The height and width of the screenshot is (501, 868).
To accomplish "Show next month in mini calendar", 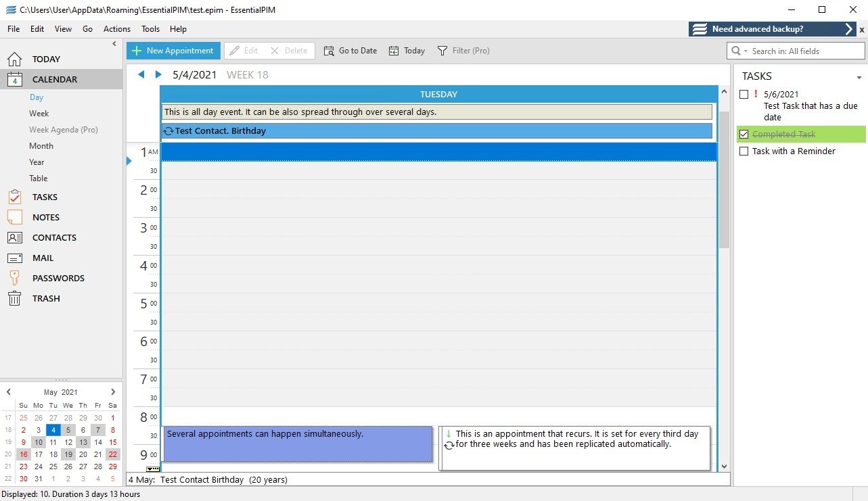I will tap(113, 391).
